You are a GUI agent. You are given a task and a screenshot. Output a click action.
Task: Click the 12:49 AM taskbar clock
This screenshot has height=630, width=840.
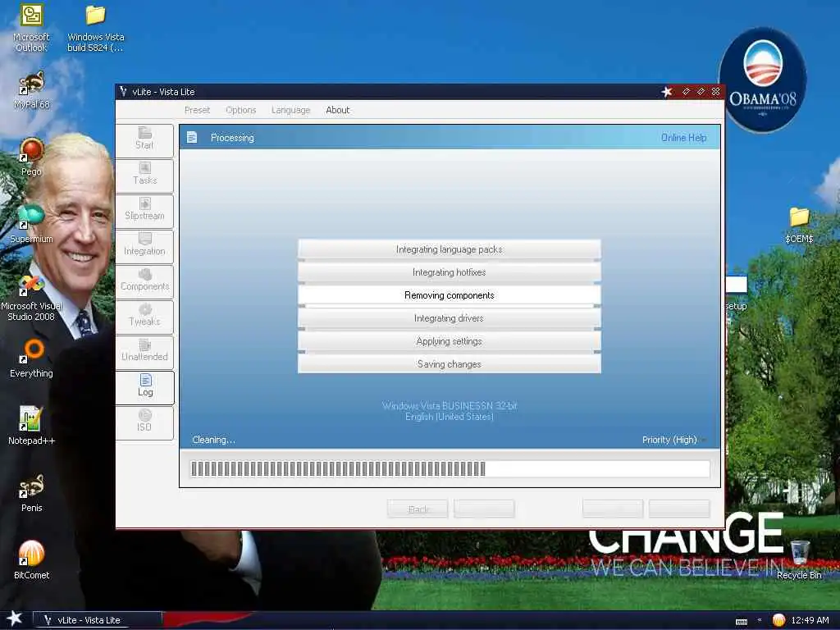[810, 620]
